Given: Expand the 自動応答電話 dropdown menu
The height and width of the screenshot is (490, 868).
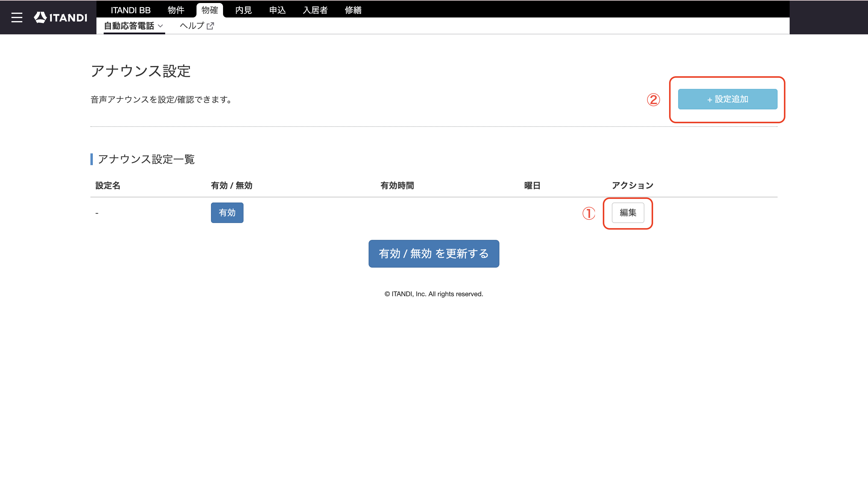Looking at the screenshot, I should (x=134, y=26).
